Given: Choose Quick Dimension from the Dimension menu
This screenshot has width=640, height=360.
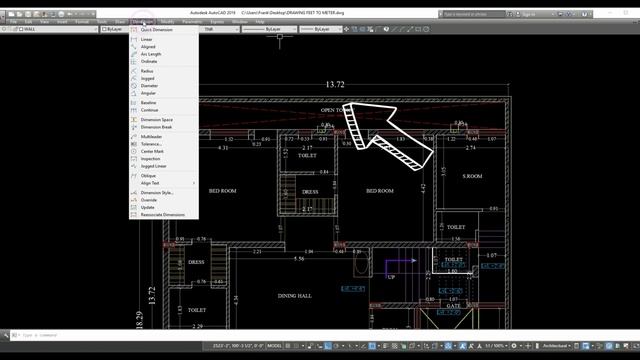Looking at the screenshot, I should click(x=164, y=30).
